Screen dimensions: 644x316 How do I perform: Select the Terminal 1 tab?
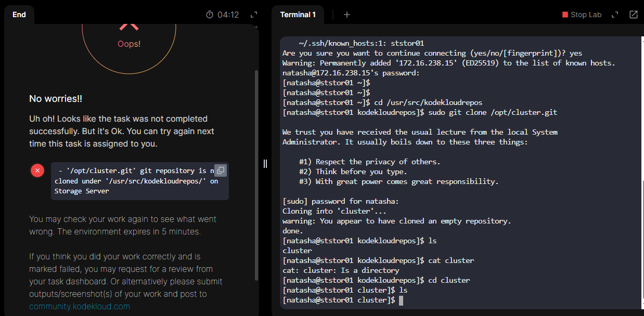point(298,15)
